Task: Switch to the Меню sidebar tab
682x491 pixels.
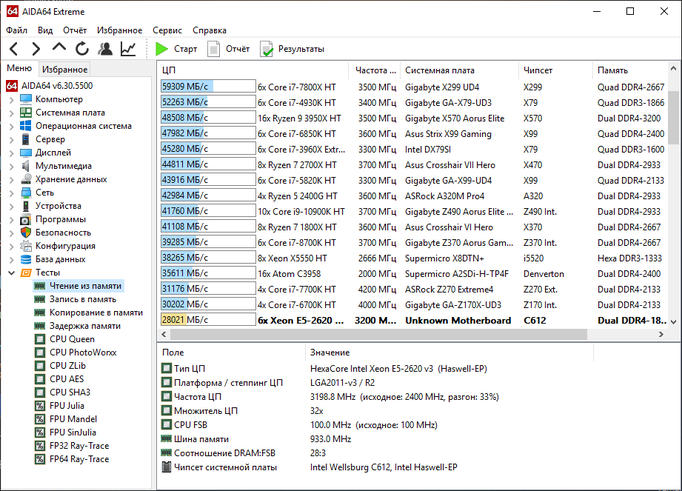Action: pyautogui.click(x=19, y=68)
